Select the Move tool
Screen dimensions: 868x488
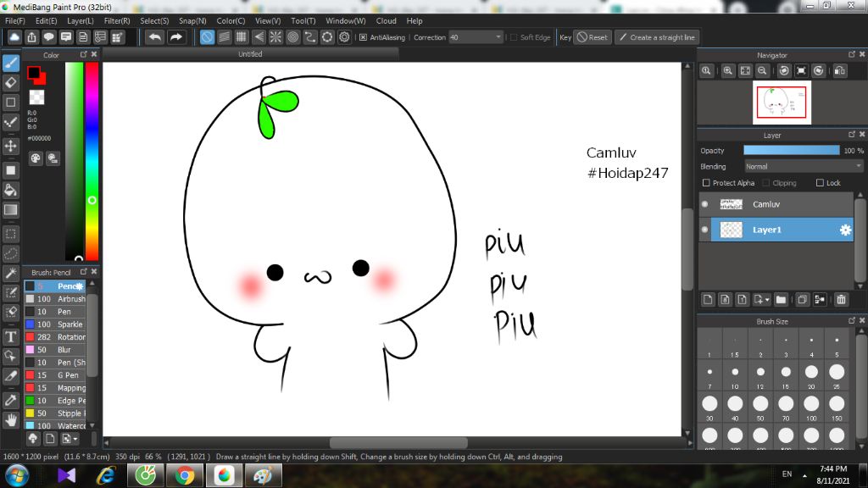10,146
